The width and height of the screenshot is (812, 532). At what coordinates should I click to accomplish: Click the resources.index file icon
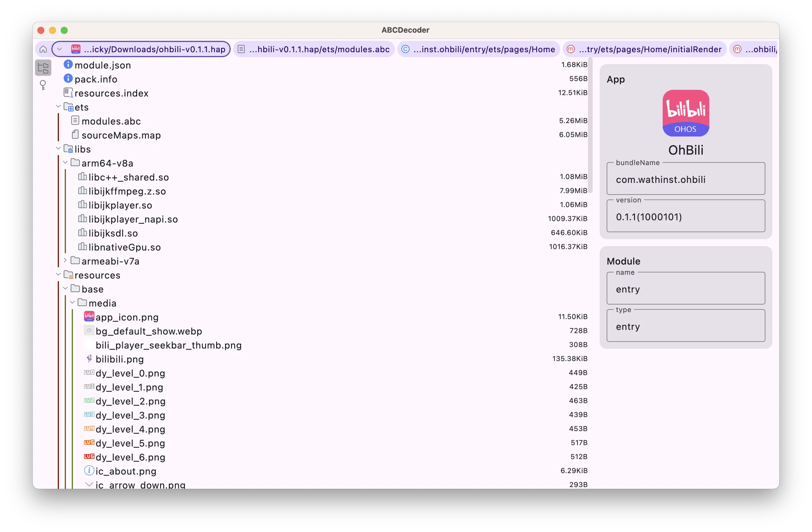point(68,93)
